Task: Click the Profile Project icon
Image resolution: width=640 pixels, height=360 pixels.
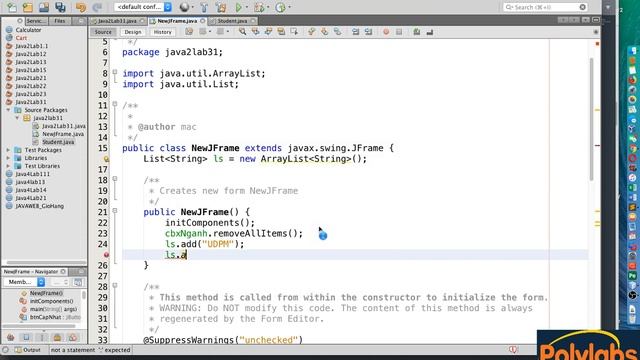Action: [x=280, y=7]
